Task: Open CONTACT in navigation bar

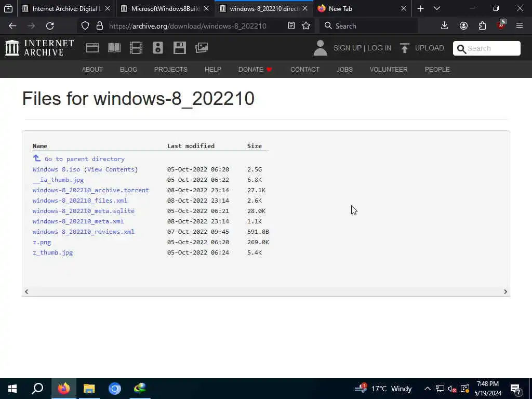Action: coord(304,70)
